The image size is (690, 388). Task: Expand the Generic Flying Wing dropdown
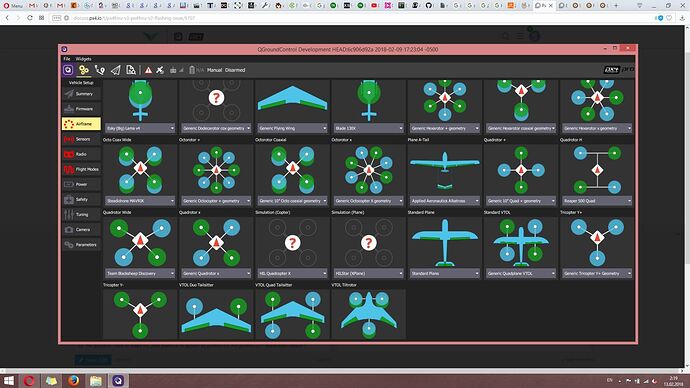292,128
